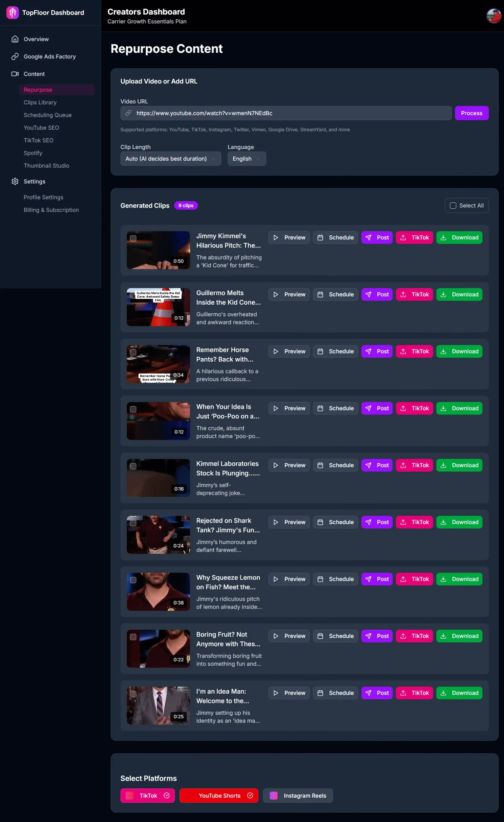Preview the When Your Idea Is Poo-Poo clip
This screenshot has width=504, height=822.
point(289,408)
